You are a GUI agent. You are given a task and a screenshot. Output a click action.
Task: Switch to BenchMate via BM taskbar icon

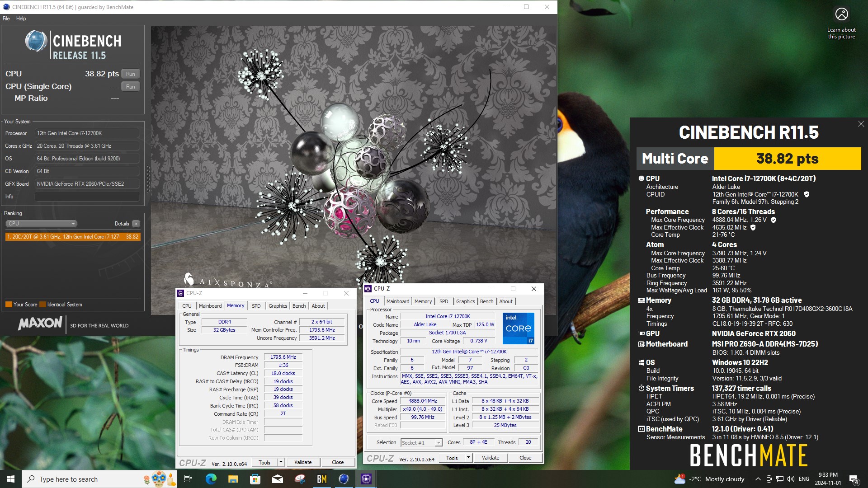point(321,479)
